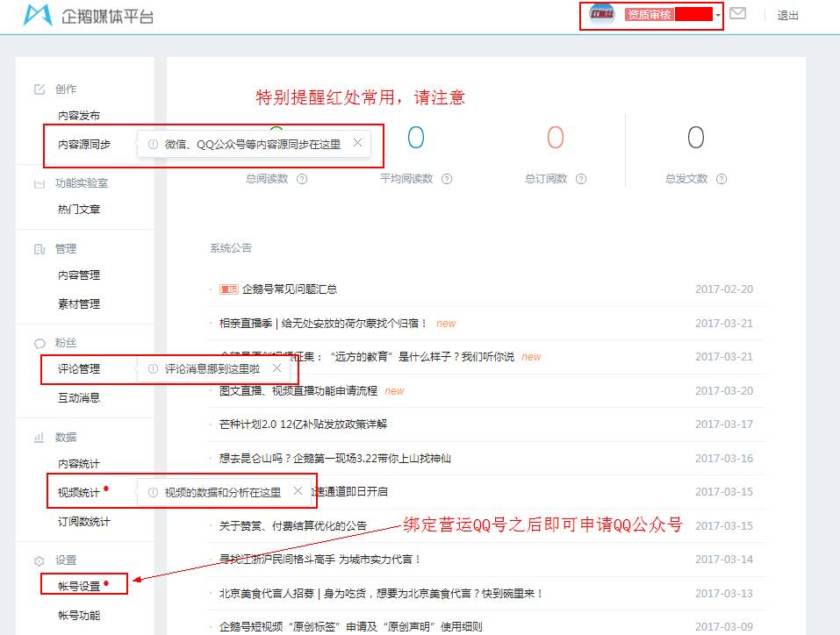This screenshot has width=840, height=635.
Task: Go to 帐号设置 in the sidebar
Action: 77,583
